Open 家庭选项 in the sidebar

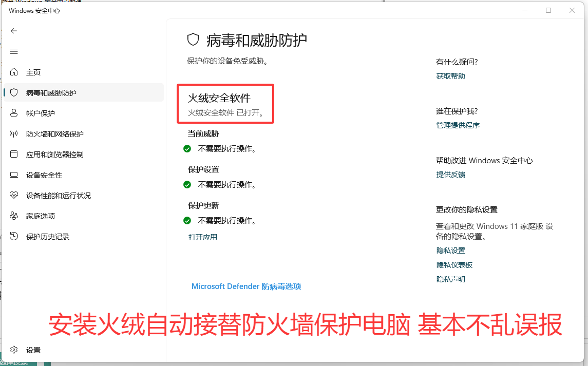41,216
